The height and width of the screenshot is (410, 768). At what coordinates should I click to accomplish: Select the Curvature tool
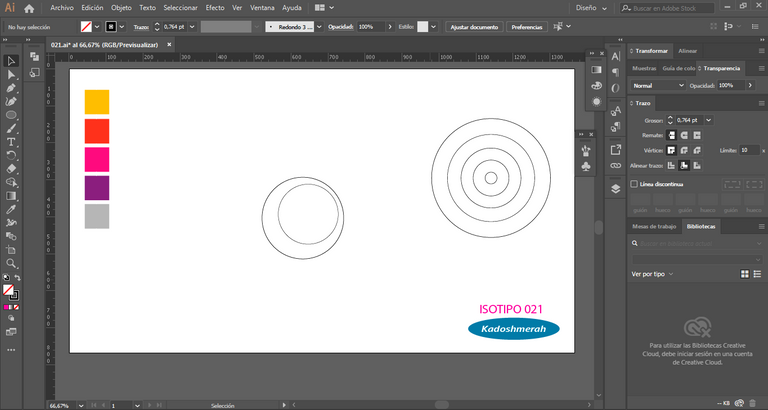[11, 101]
